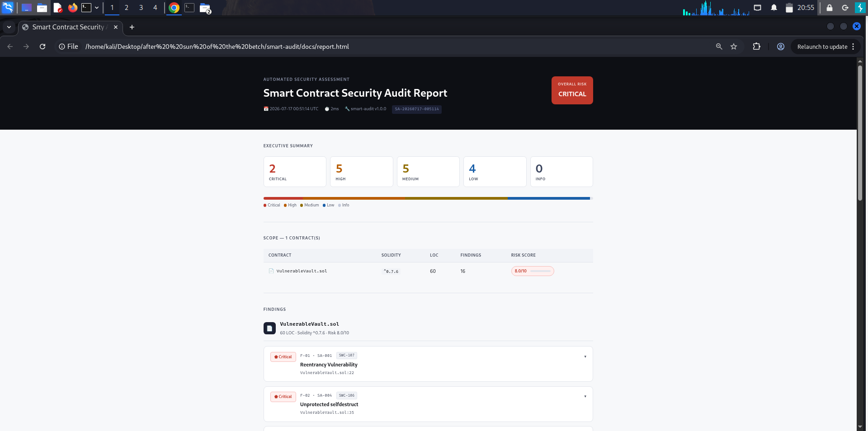Image resolution: width=868 pixels, height=431 pixels.
Task: Check the battery status icon
Action: [789, 8]
